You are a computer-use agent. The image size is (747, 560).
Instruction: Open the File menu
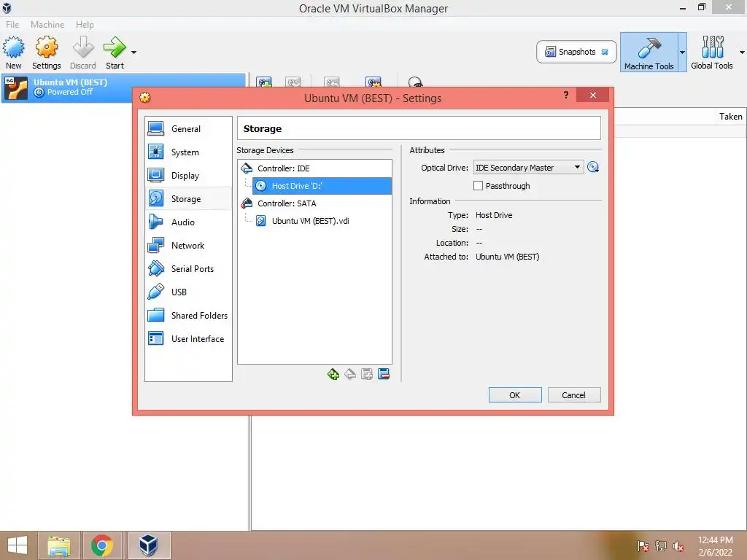point(12,24)
